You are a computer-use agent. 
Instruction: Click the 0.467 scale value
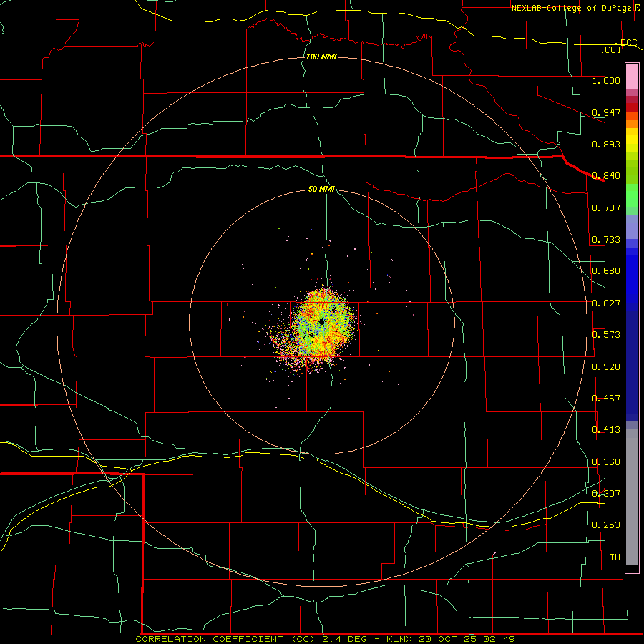pyautogui.click(x=606, y=399)
